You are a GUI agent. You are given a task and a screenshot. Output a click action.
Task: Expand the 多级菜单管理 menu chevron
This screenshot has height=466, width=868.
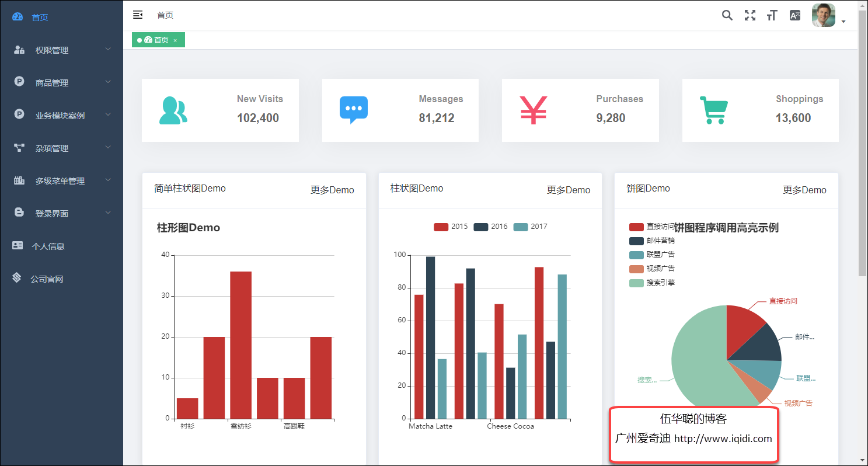click(108, 180)
